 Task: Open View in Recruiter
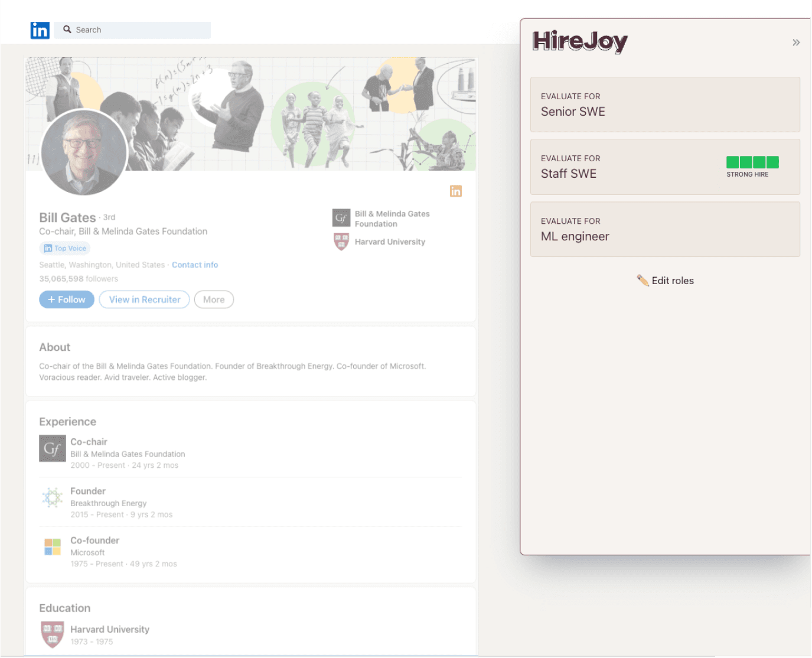point(145,300)
